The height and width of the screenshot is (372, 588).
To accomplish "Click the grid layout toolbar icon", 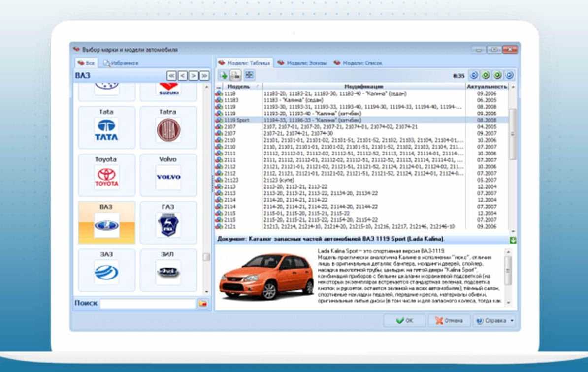I will point(249,75).
